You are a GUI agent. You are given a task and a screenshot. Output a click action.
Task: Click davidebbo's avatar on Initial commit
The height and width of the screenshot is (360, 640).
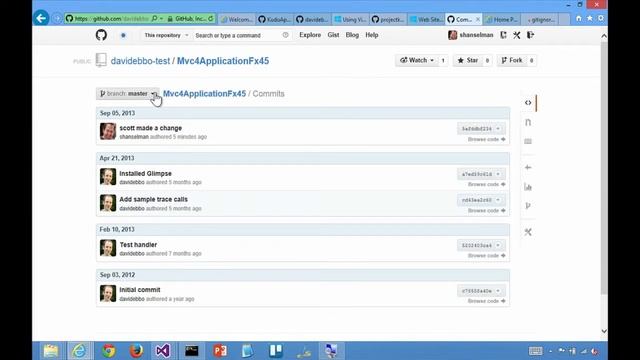(108, 293)
